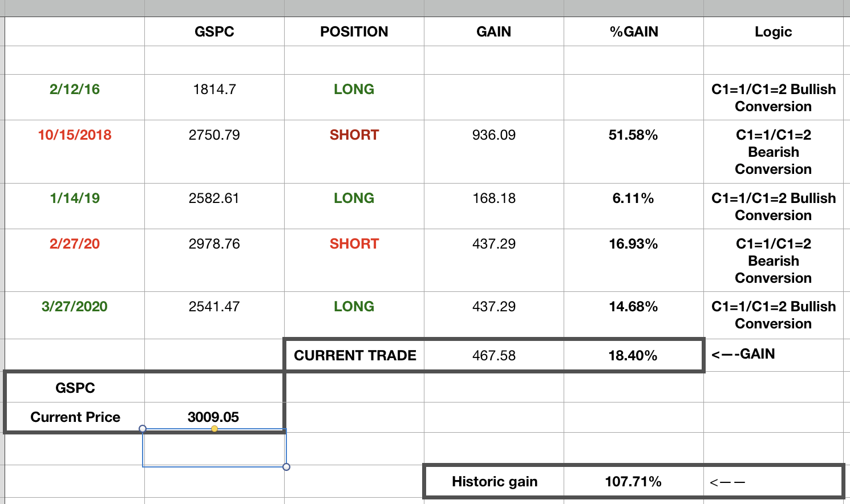Select the 467.58 current trade gain
The height and width of the screenshot is (504, 850).
coord(493,356)
